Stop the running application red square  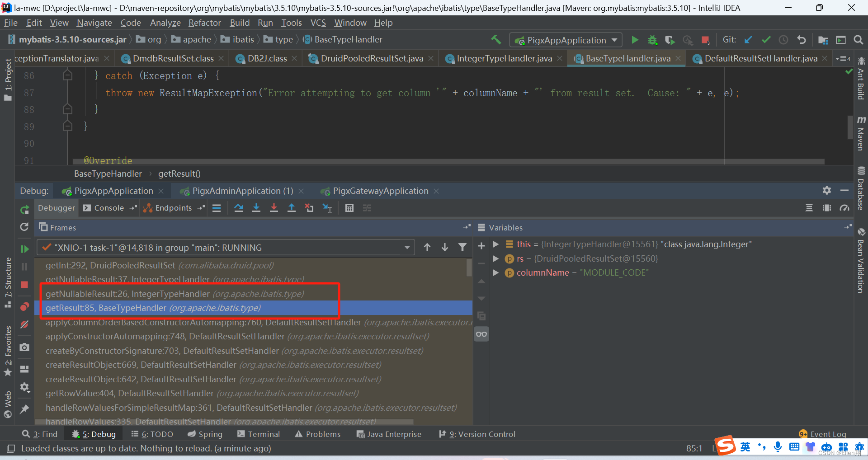point(705,40)
